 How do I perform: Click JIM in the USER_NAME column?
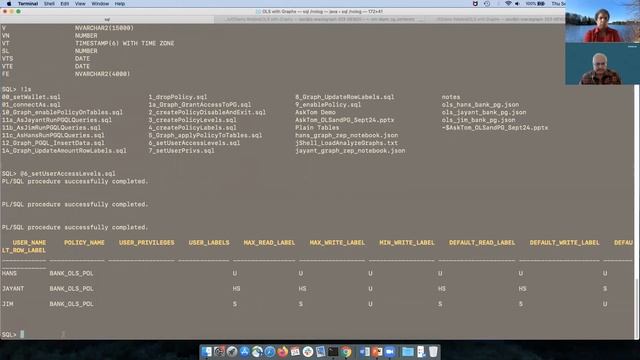point(7,304)
